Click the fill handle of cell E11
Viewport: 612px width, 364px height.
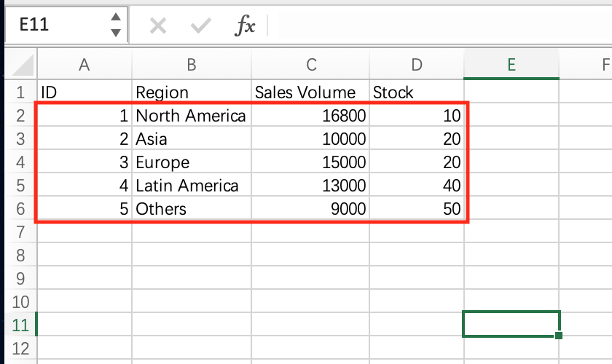[559, 336]
